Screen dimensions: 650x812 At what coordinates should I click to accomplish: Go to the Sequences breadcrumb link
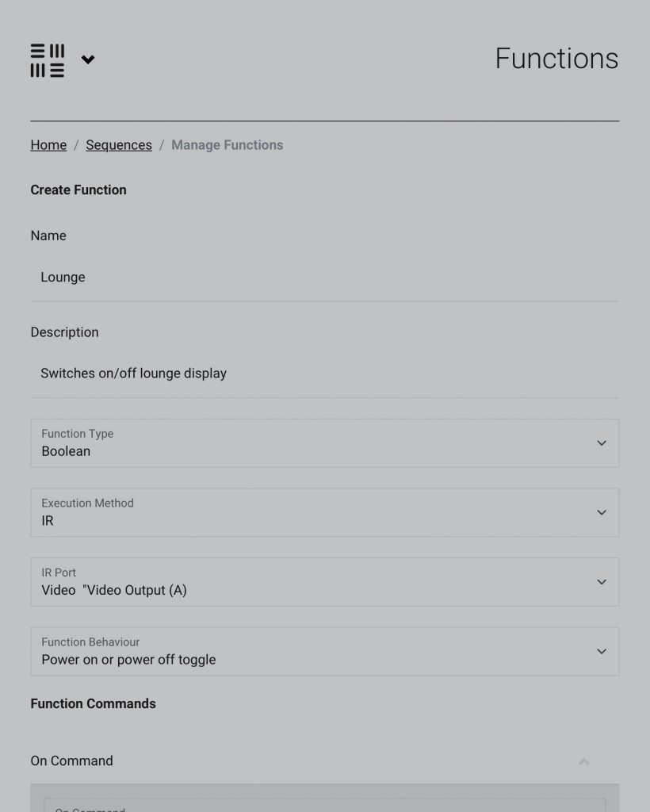click(x=119, y=145)
